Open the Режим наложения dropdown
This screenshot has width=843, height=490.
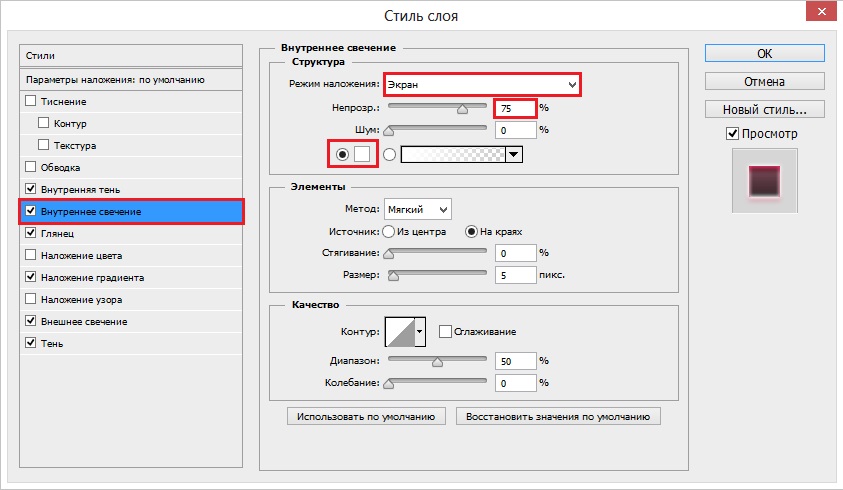pyautogui.click(x=482, y=84)
